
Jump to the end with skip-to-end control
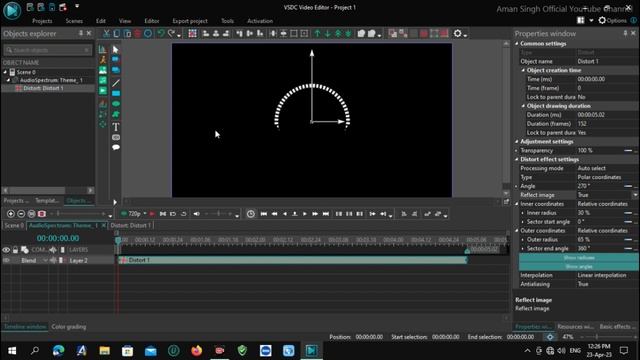click(326, 213)
